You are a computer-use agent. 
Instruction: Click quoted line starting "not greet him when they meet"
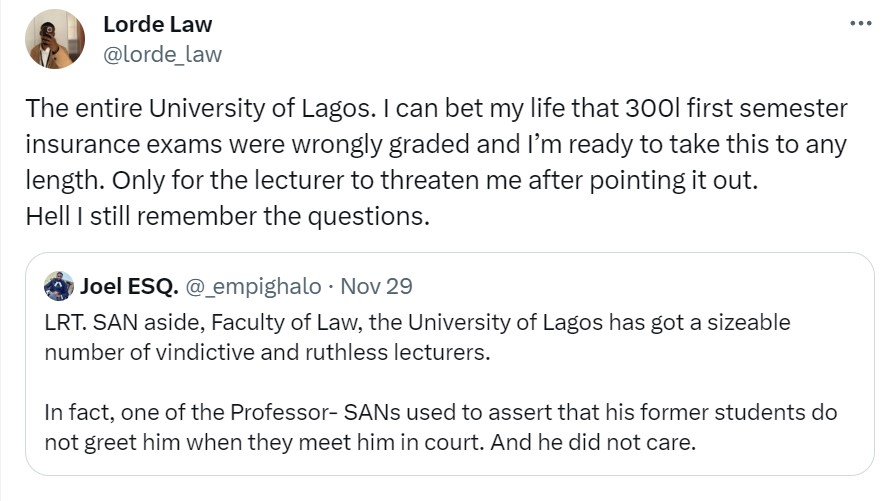(369, 441)
